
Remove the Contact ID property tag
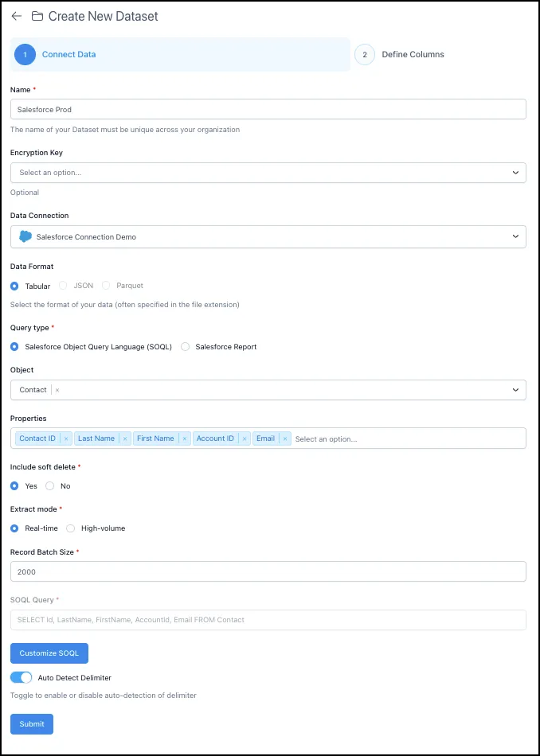point(65,438)
